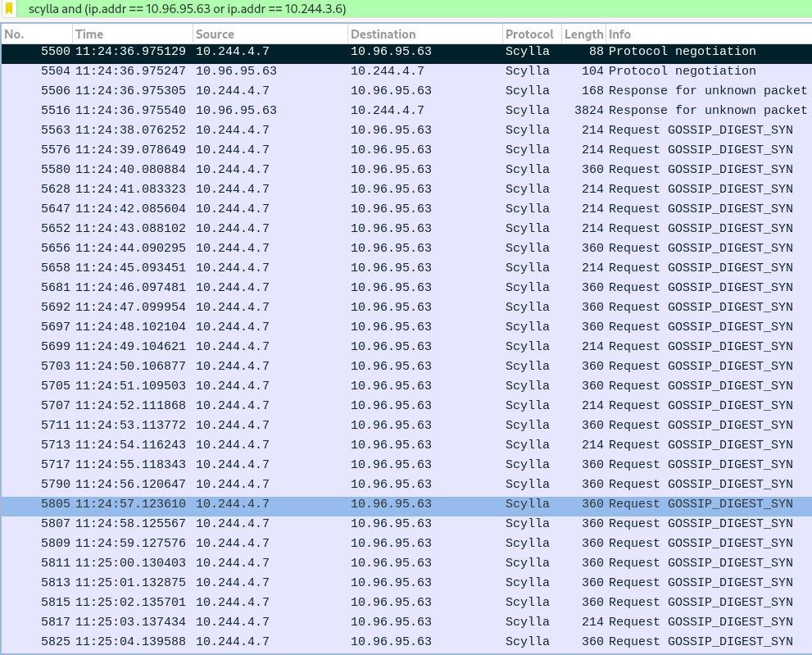The image size is (812, 655).
Task: Click source 10.96.95.63 in packet 5516
Action: (x=236, y=111)
